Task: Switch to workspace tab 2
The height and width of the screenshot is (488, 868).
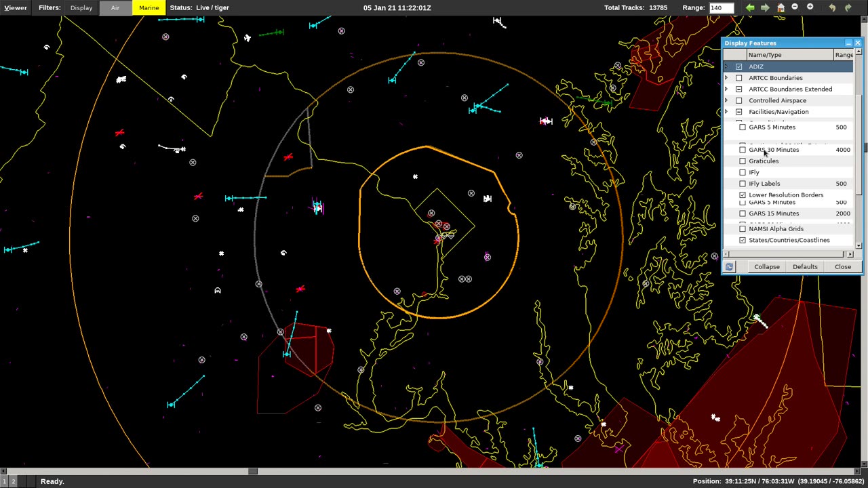Action: [13, 481]
